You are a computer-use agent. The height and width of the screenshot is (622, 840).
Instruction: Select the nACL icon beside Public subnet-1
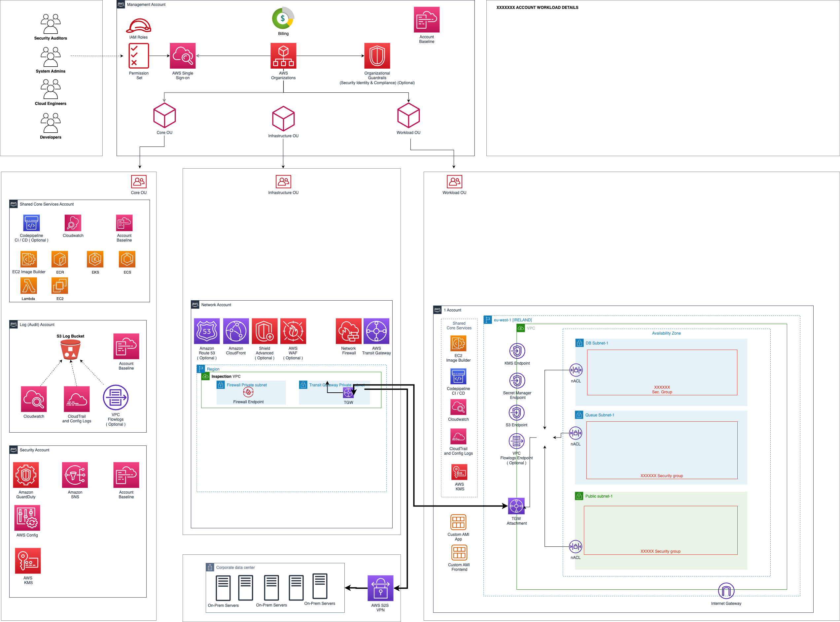576,547
